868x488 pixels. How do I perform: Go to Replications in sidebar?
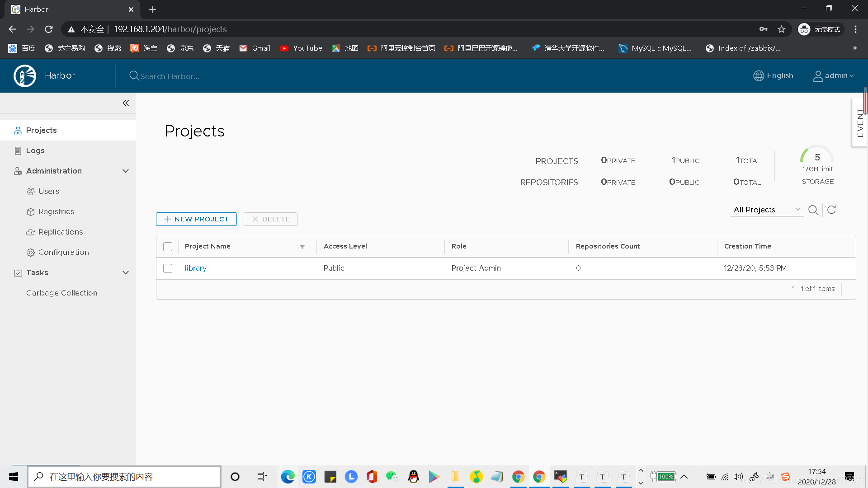[60, 232]
